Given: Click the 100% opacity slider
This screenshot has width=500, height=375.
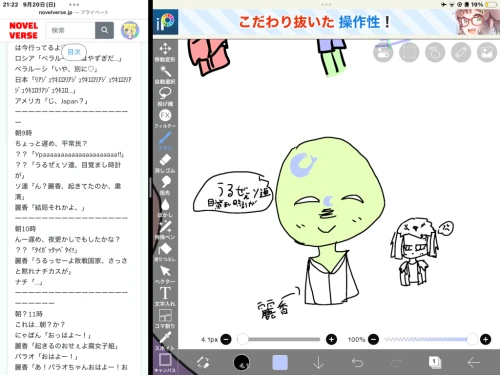Looking at the screenshot, I should click(x=431, y=339).
